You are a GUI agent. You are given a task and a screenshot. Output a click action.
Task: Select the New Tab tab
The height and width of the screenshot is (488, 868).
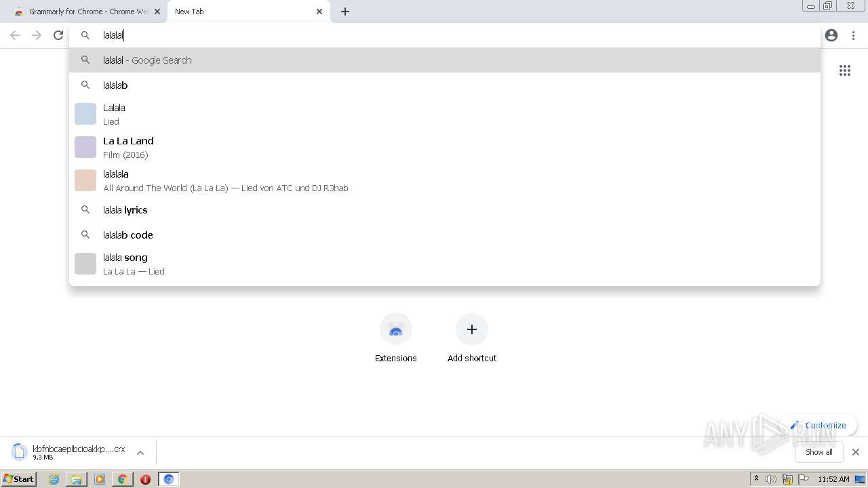click(x=248, y=12)
